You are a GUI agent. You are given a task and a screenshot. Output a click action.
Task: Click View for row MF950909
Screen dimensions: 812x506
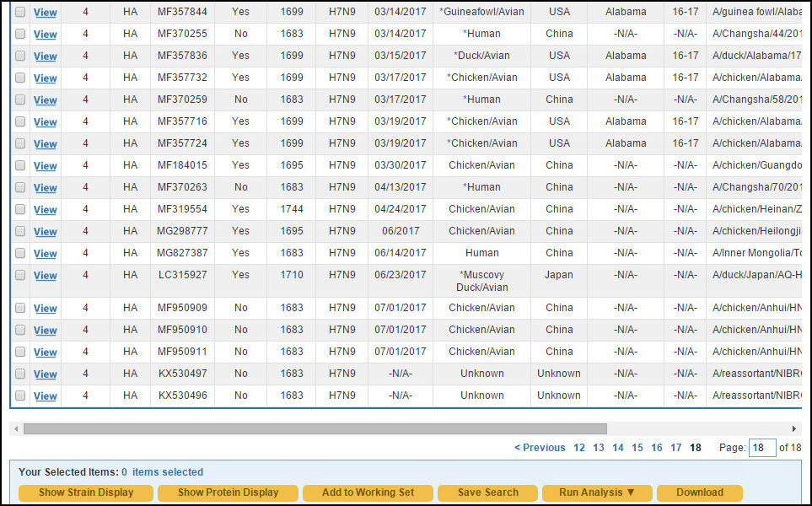pyautogui.click(x=45, y=308)
